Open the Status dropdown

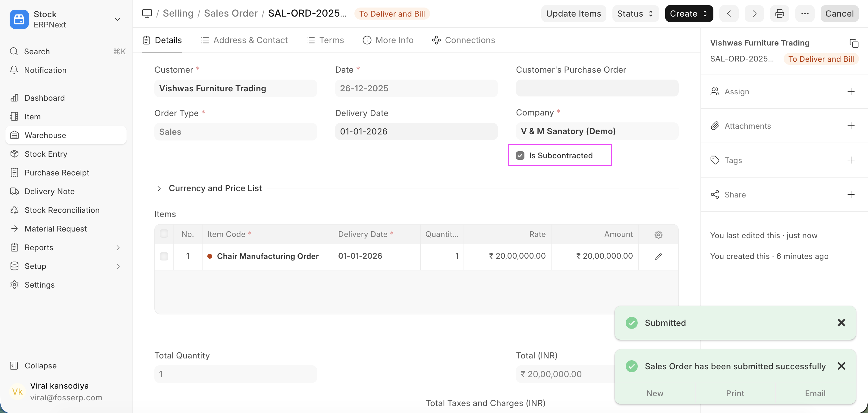(x=635, y=14)
